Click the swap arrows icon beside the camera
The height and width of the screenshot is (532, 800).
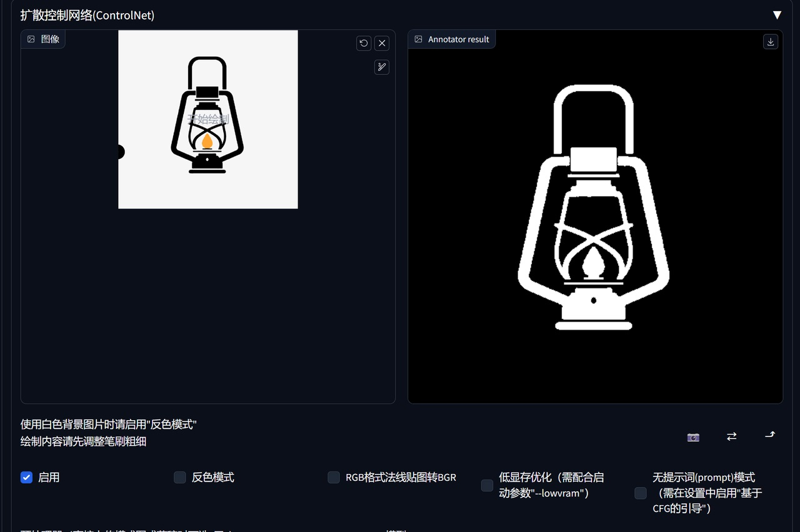(731, 436)
